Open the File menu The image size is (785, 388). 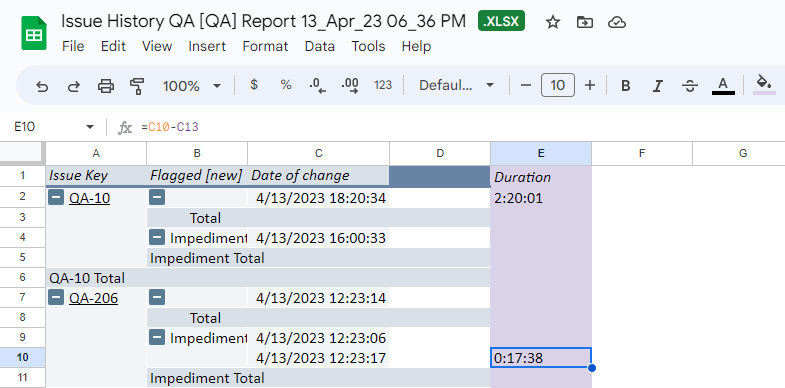click(73, 46)
